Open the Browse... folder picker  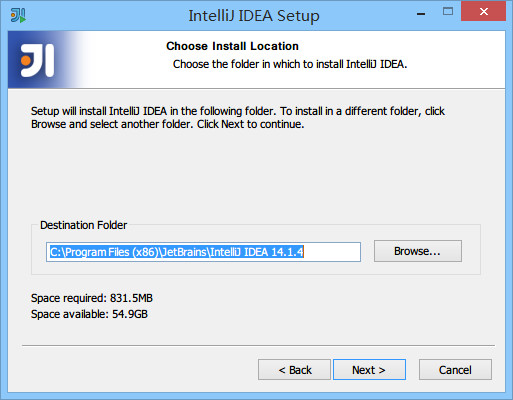pos(418,251)
